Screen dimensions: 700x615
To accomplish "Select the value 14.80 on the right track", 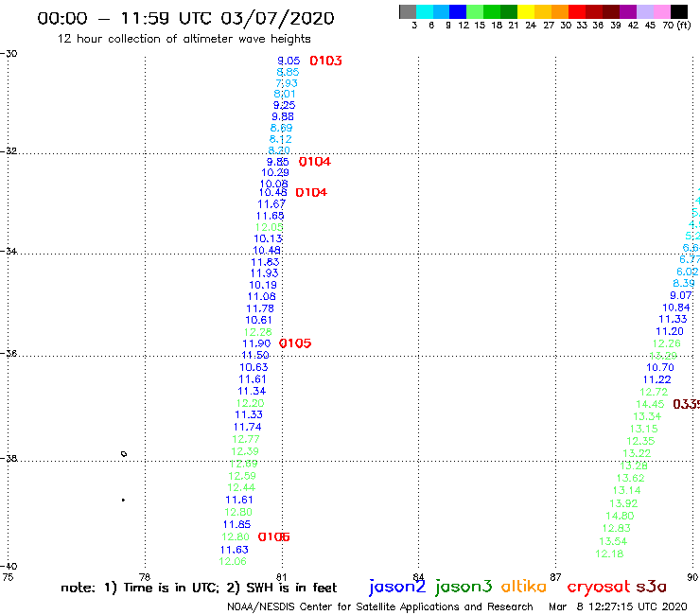I will (x=620, y=516).
